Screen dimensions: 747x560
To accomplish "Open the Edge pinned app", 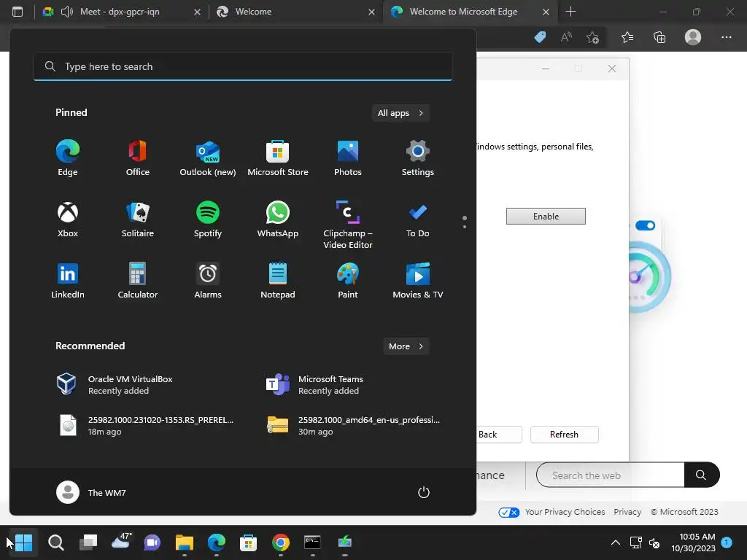I will tap(68, 158).
